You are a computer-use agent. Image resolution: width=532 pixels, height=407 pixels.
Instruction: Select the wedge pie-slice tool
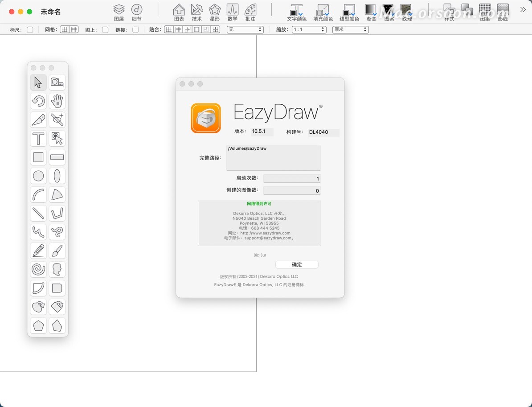[x=57, y=194]
